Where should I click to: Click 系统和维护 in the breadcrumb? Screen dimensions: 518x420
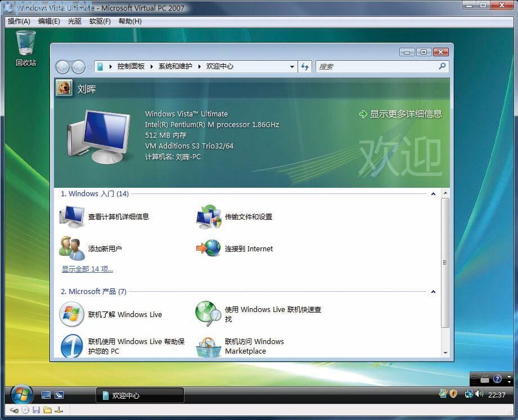click(x=175, y=66)
